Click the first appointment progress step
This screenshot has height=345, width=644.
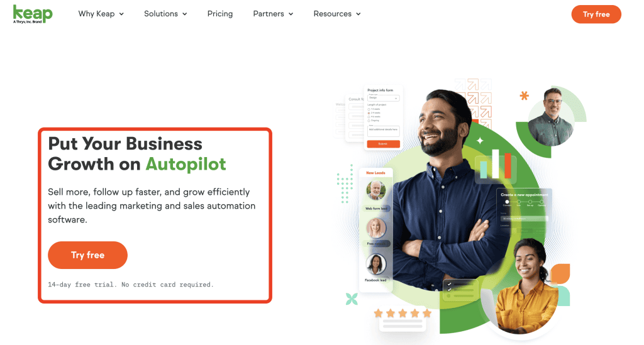coord(508,202)
